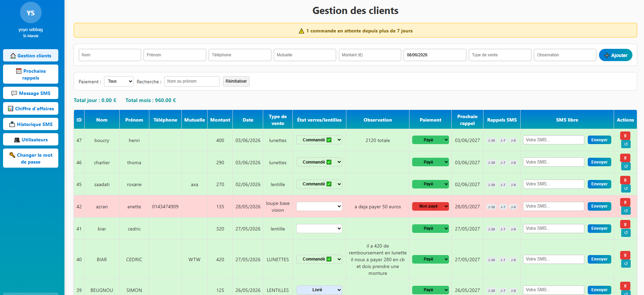The height and width of the screenshot is (295, 644).
Task: Click the J-7 reminder badge for saadati
Action: point(503,185)
